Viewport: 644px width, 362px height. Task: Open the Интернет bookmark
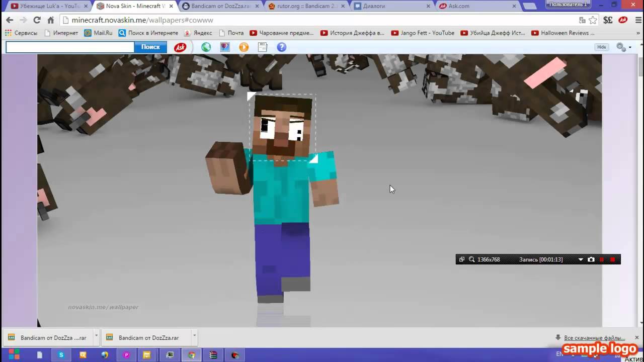[61, 33]
